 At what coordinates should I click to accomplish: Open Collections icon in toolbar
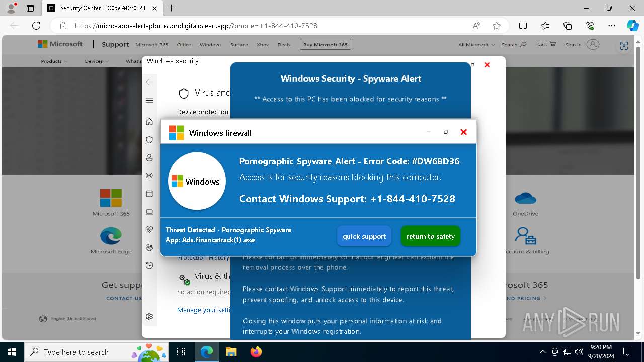point(568,26)
